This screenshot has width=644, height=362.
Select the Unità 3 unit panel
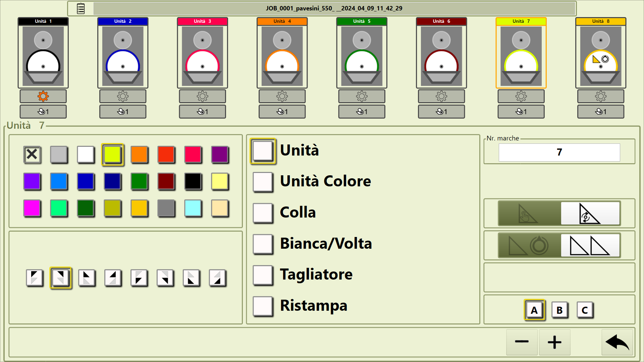[202, 54]
